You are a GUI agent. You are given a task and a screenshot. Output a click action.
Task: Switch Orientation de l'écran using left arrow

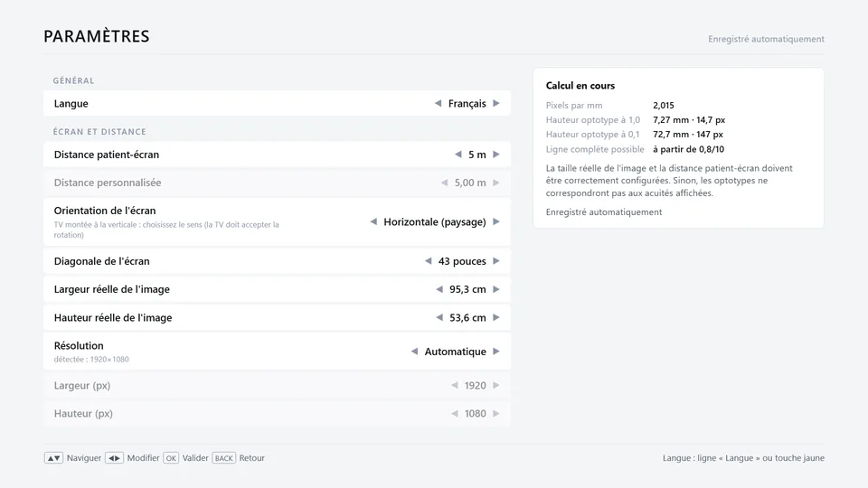point(373,222)
